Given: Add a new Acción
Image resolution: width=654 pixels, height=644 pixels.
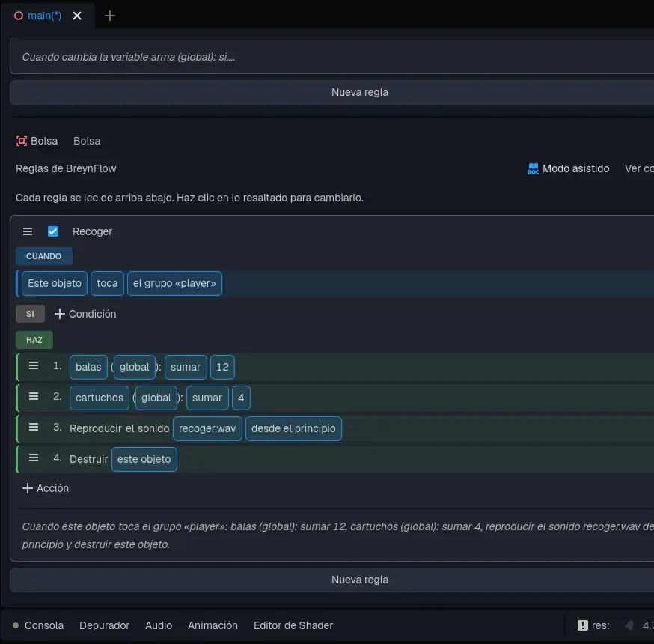Looking at the screenshot, I should click(46, 488).
